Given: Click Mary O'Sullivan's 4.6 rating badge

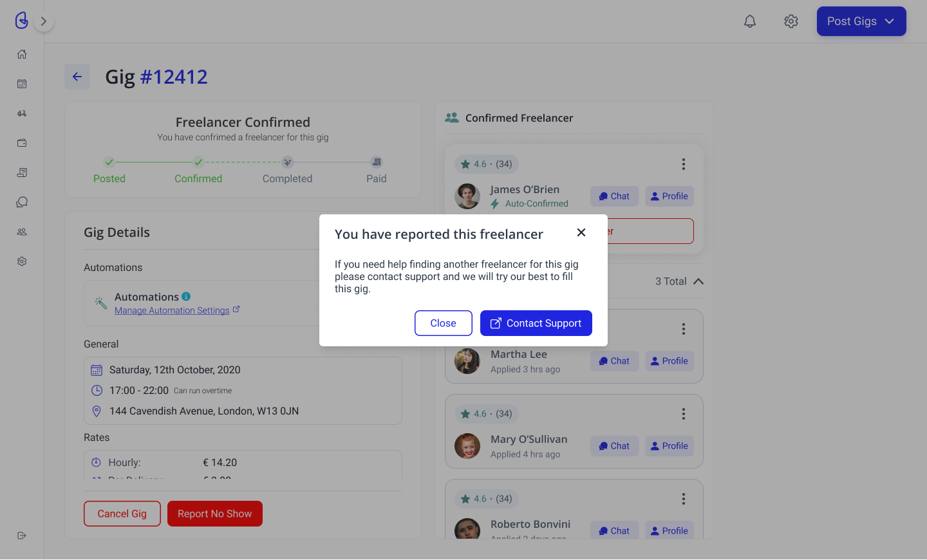Looking at the screenshot, I should [487, 414].
